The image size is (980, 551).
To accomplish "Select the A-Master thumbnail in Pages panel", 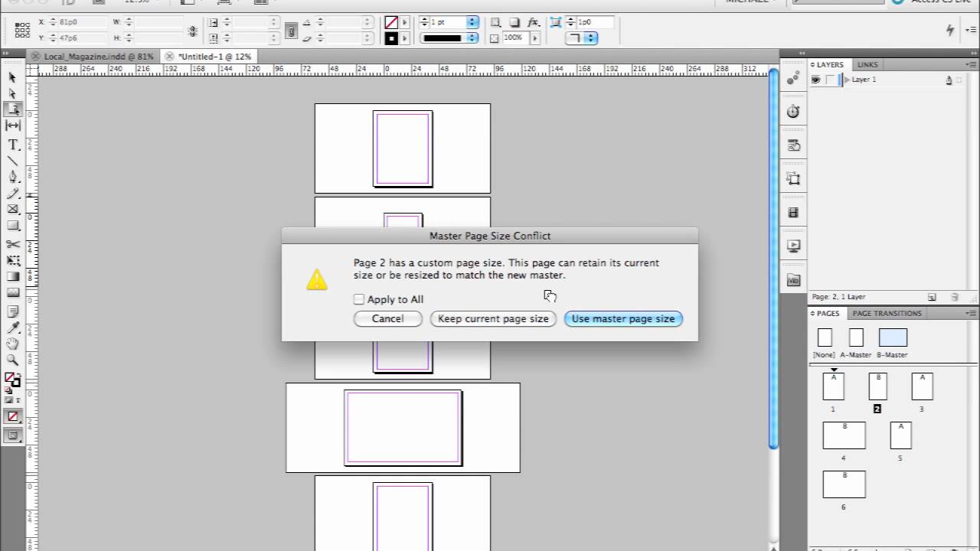I will click(856, 337).
